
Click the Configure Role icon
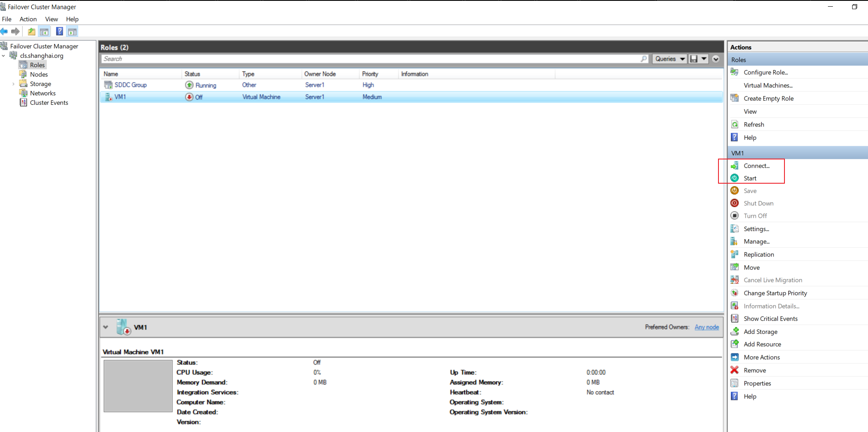click(734, 72)
